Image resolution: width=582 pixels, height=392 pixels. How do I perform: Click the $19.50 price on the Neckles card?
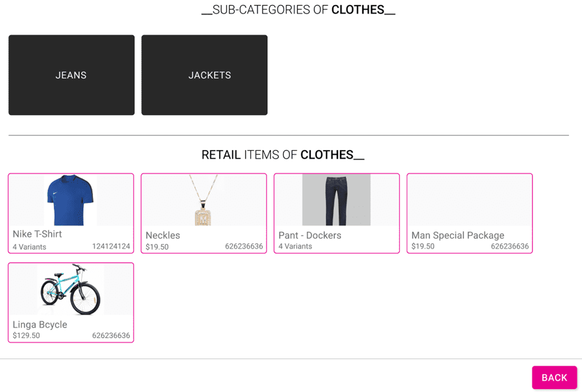[157, 247]
